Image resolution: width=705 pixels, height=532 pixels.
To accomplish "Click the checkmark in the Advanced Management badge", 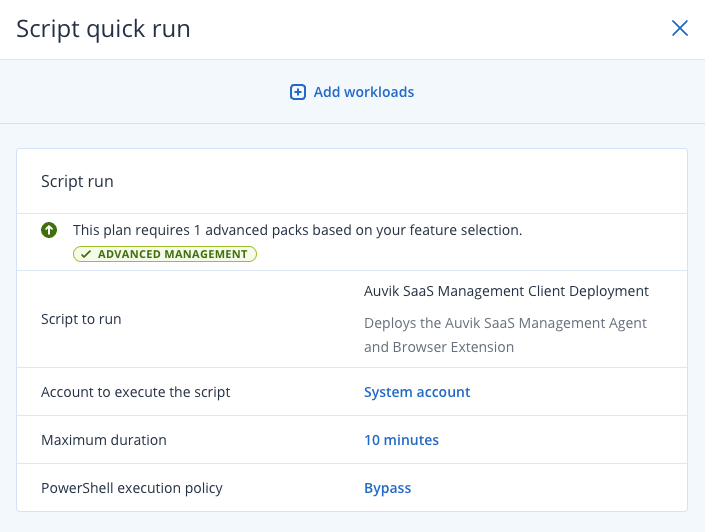I will [x=85, y=254].
